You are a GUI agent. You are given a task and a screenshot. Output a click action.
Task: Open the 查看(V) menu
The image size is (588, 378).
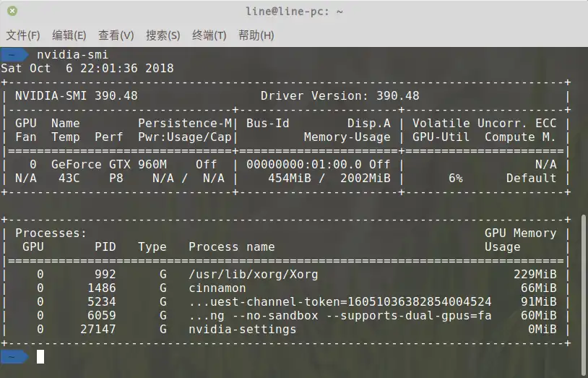coord(116,35)
